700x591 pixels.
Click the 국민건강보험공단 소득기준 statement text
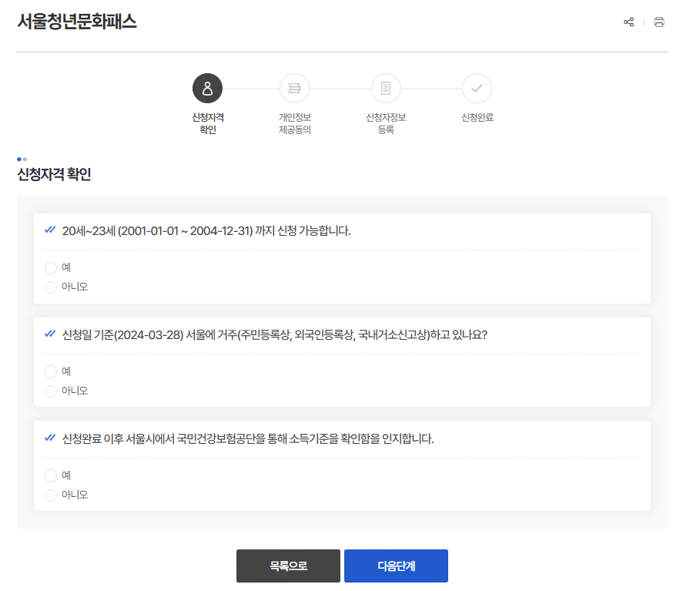point(248,439)
